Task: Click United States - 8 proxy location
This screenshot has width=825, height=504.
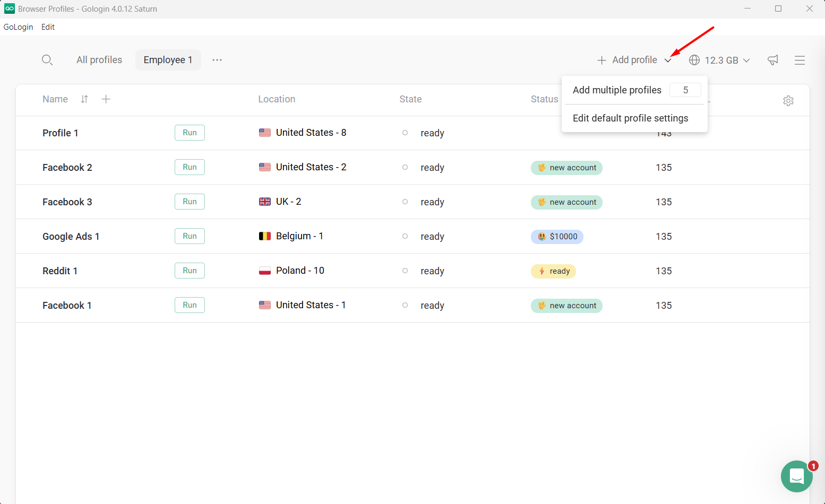Action: [x=311, y=133]
